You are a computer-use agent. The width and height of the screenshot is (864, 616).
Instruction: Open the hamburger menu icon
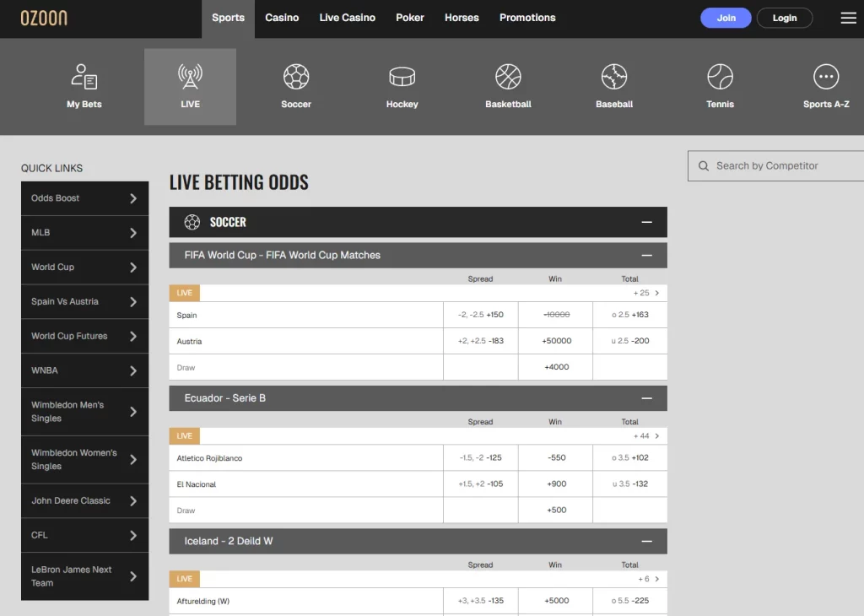tap(848, 18)
